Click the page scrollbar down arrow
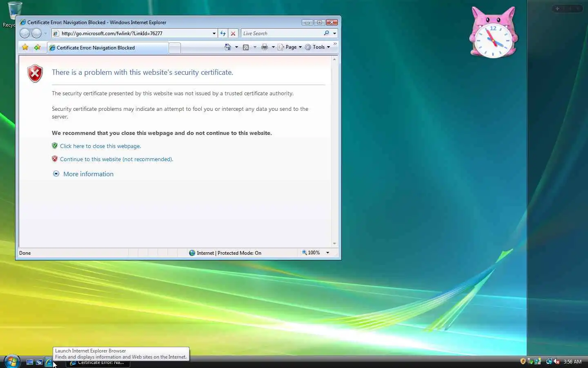This screenshot has height=368, width=588. (x=334, y=244)
